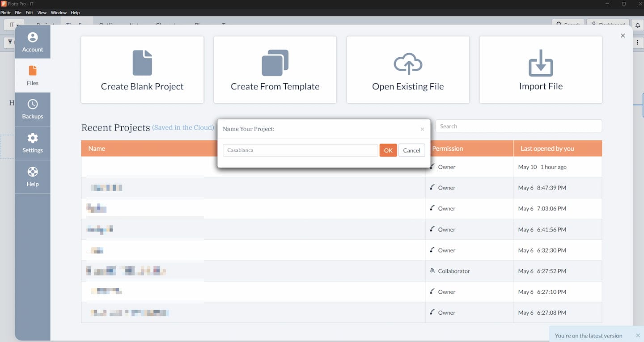644x342 pixels.
Task: Cancel the Name Your Project dialog
Action: pos(411,150)
